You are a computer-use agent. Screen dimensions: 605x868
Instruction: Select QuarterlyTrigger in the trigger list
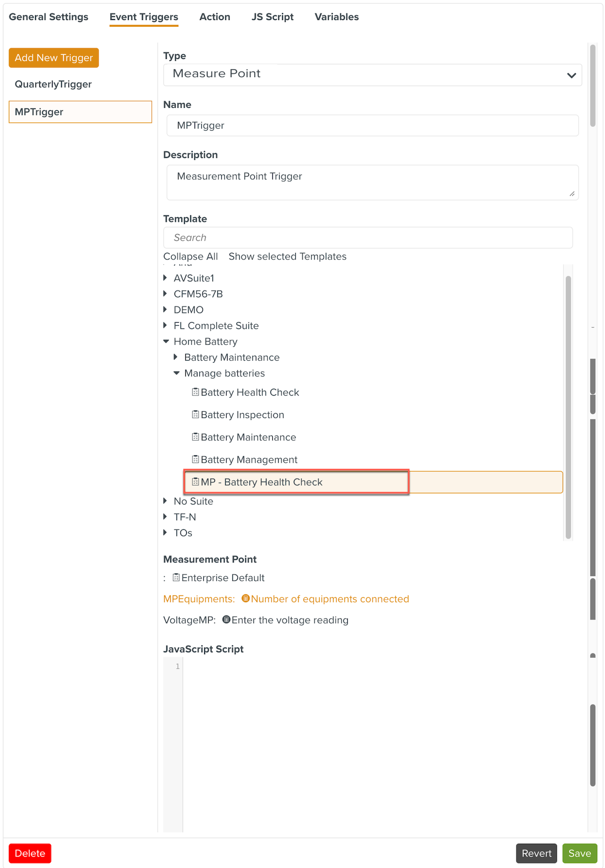[x=53, y=84]
